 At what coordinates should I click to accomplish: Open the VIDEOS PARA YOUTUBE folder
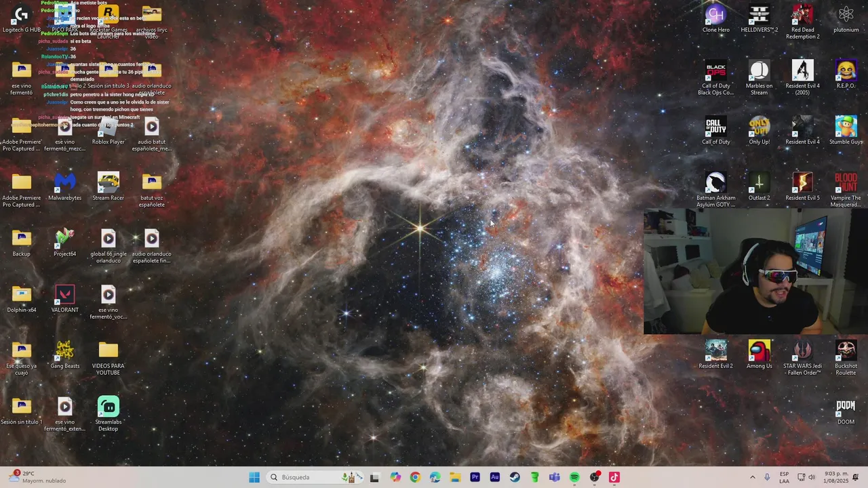[108, 359]
